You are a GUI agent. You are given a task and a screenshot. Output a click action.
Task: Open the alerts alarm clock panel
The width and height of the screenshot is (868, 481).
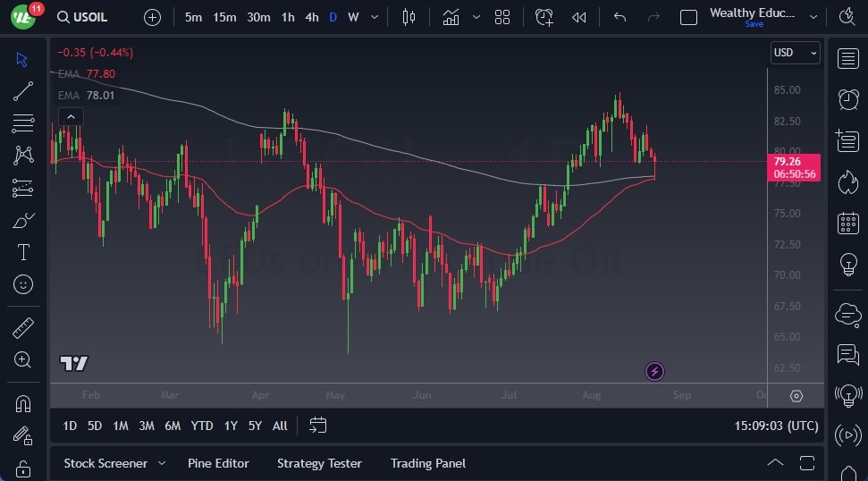pos(847,99)
